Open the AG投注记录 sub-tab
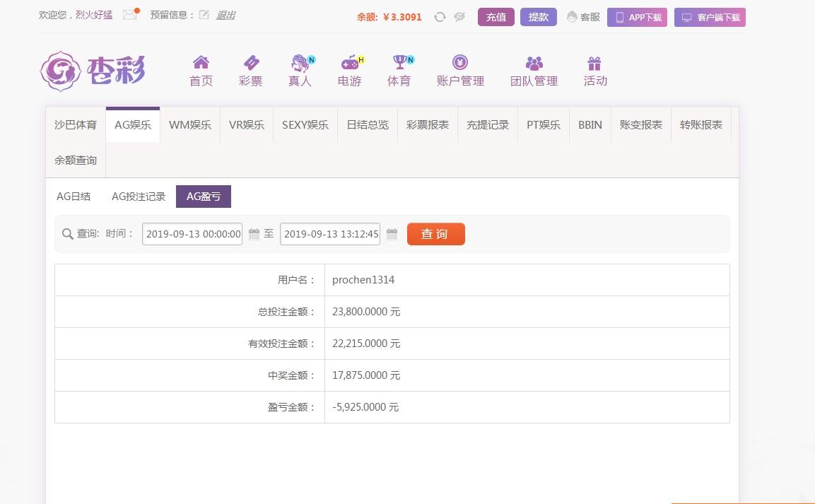The width and height of the screenshot is (815, 504). [x=139, y=196]
